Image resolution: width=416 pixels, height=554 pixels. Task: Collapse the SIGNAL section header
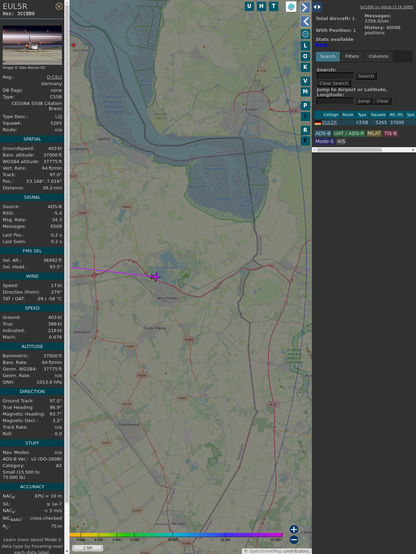click(x=32, y=197)
